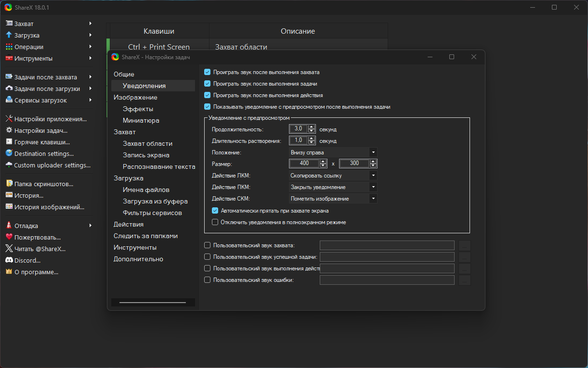Screen dimensions: 588x368
Task: Enable Отключить уведомления в полноэкранном режиме
Action: coord(215,222)
